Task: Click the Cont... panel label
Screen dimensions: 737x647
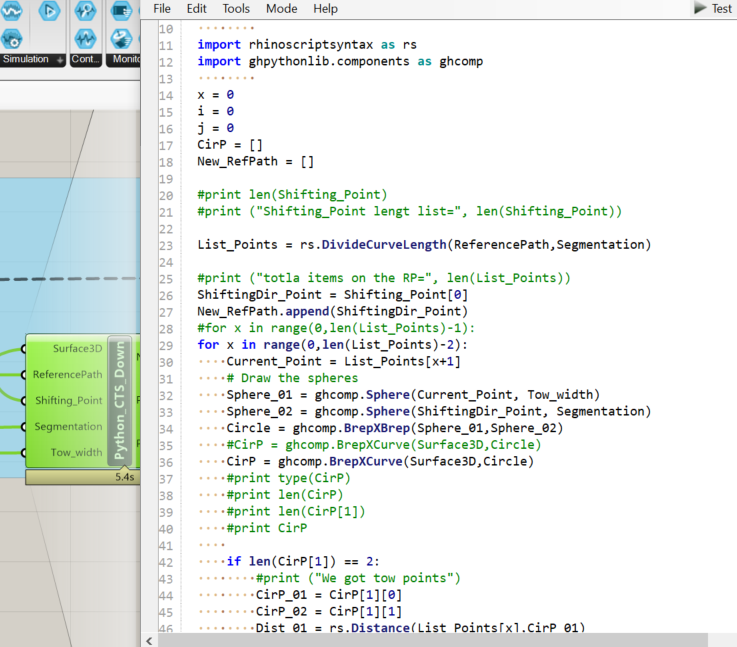Action: (x=85, y=60)
